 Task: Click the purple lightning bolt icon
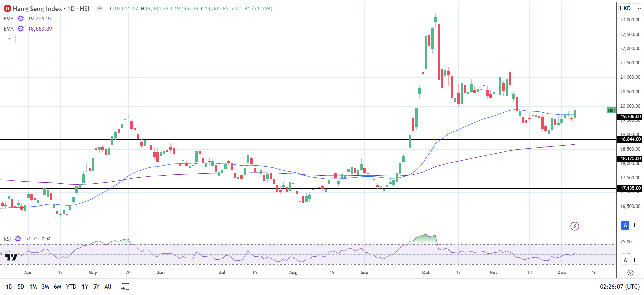click(575, 226)
